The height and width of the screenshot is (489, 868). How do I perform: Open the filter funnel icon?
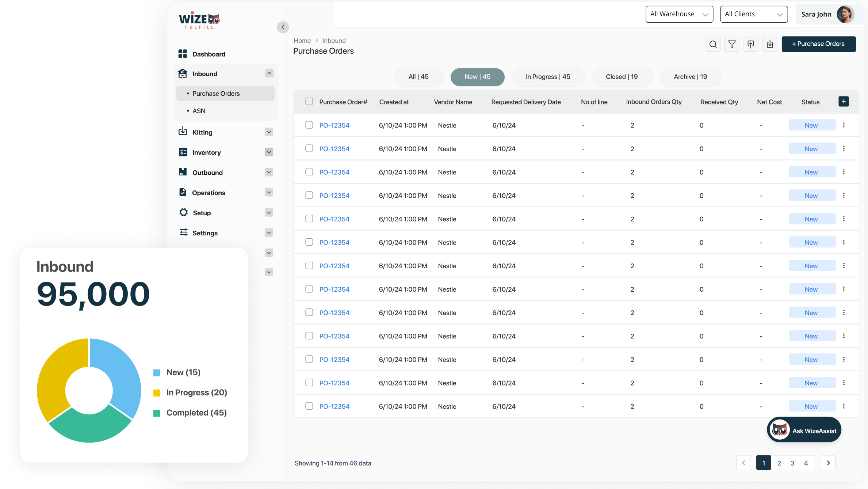732,44
